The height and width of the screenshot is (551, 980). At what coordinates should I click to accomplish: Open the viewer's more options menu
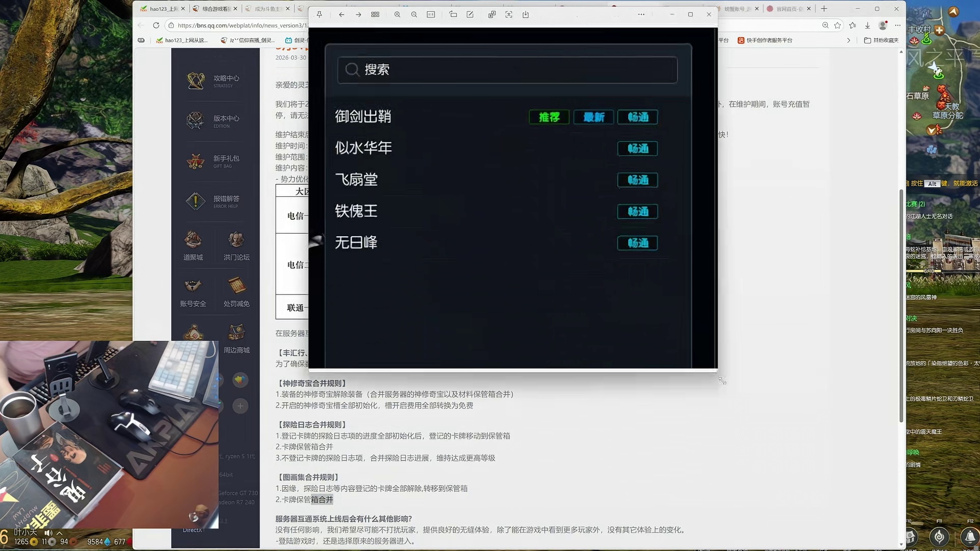point(641,15)
